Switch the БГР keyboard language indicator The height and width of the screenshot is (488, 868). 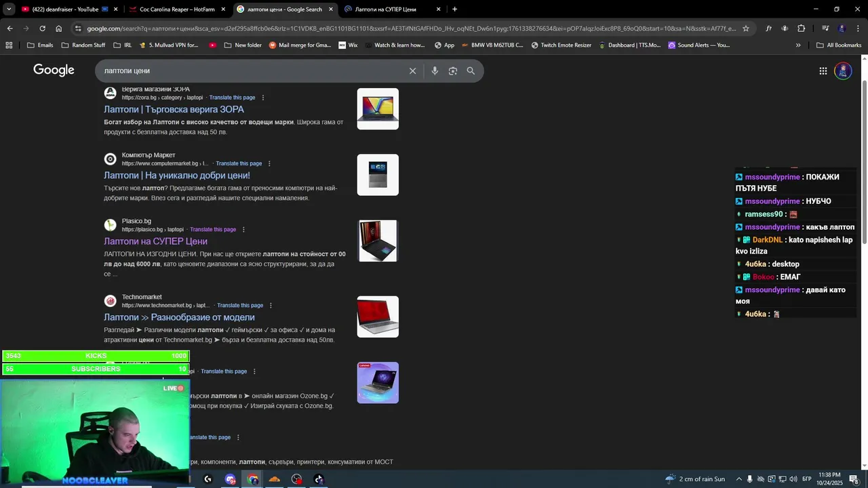[806, 479]
